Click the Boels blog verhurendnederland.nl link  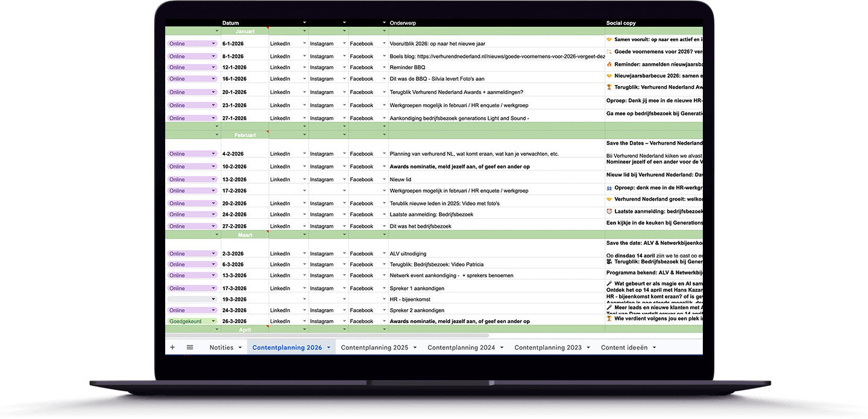tap(514, 57)
